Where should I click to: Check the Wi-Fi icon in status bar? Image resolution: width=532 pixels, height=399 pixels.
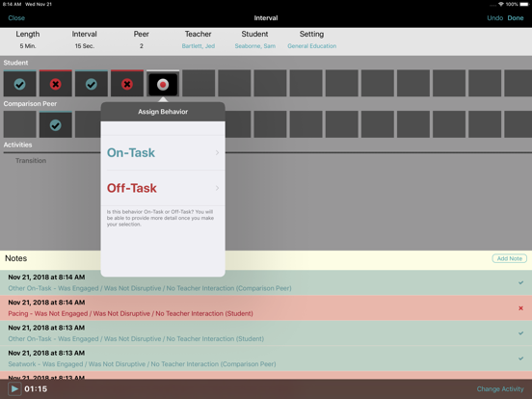501,5
